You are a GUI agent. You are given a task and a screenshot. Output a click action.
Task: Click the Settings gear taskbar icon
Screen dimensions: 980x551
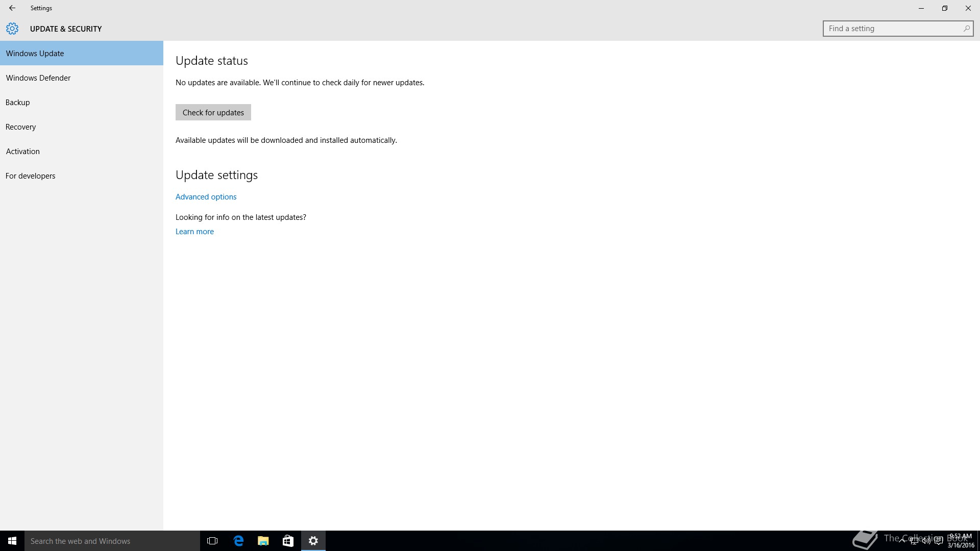[x=313, y=541]
